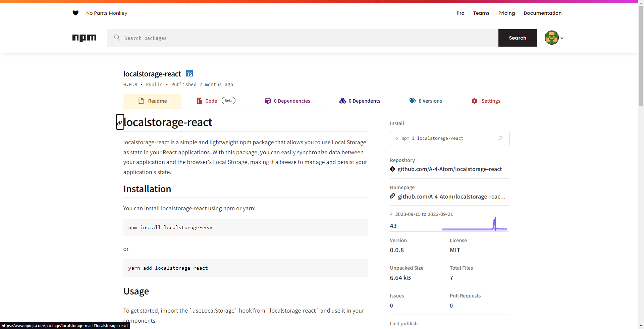Click the Pull Requests count 0
Viewport: 644px width, 329px height.
[451, 306]
